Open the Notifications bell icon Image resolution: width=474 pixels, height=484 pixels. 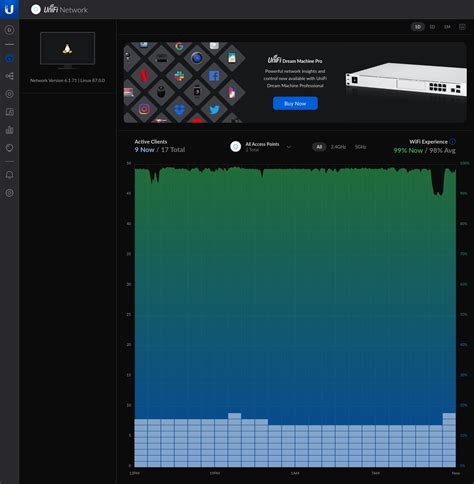point(9,175)
